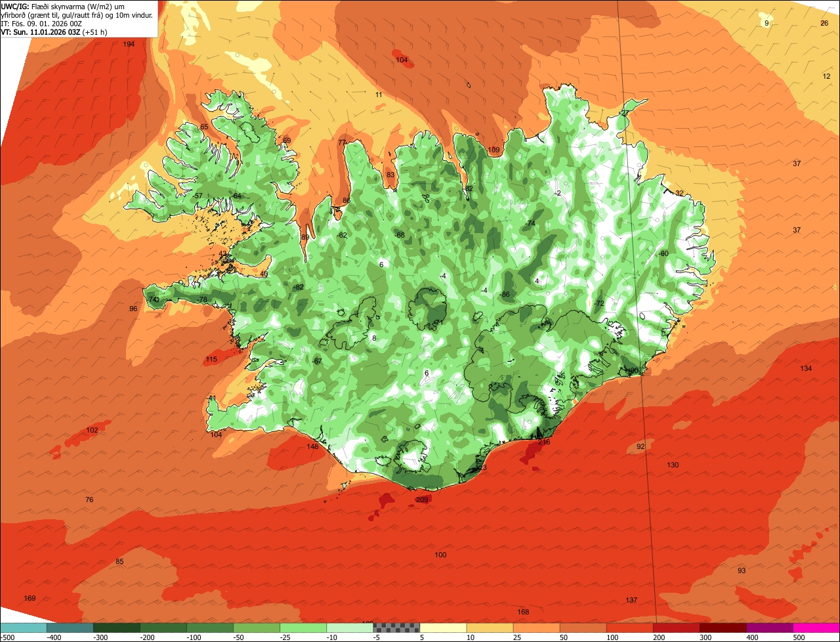Screen dimensions: 840x642
Task: Click the map value '9' near top right
Action: pyautogui.click(x=766, y=23)
